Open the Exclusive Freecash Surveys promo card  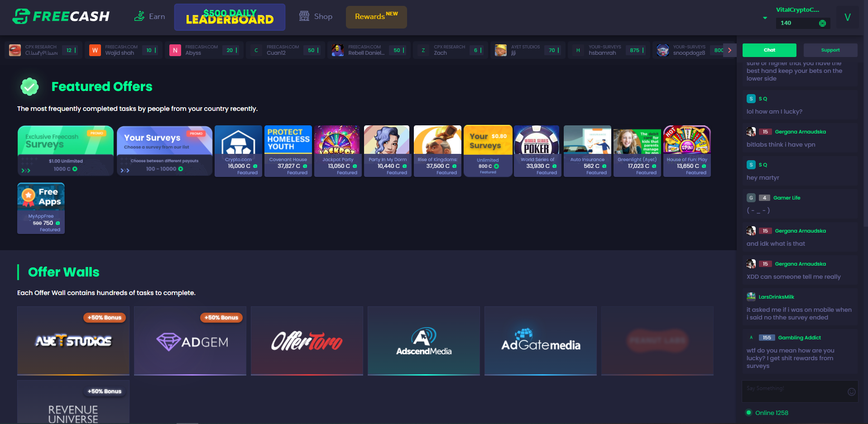tap(66, 151)
